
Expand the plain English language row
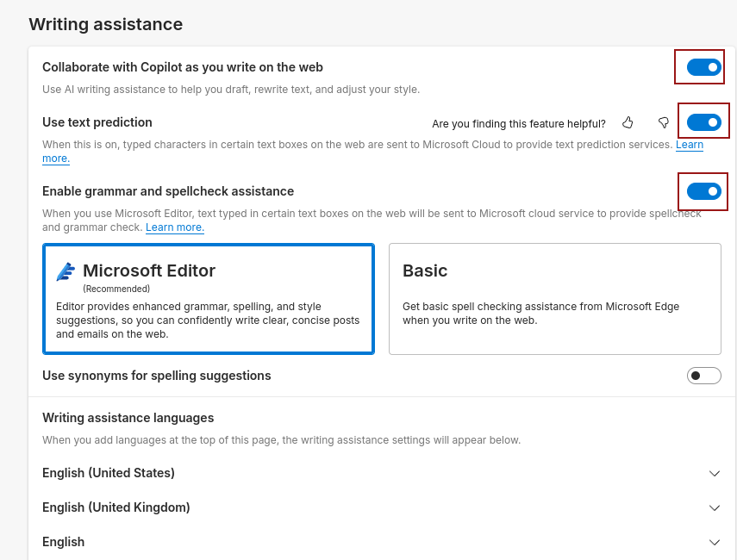pos(382,542)
